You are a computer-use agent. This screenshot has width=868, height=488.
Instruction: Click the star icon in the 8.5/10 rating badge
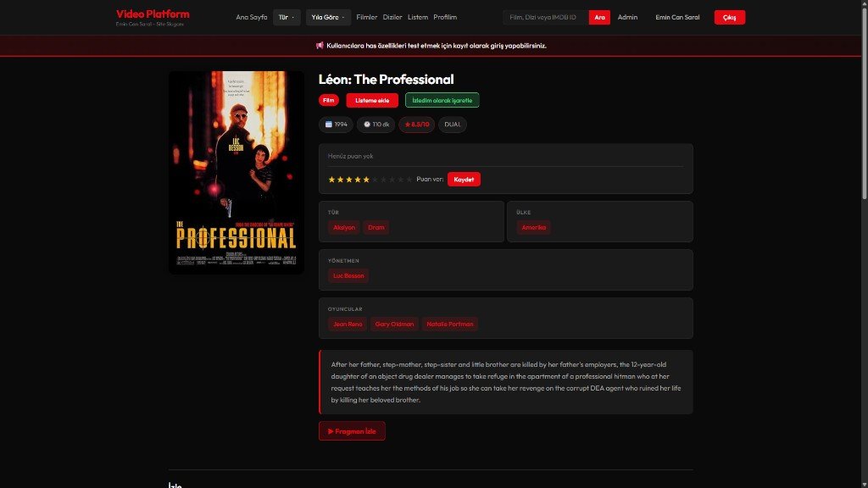[x=407, y=125]
